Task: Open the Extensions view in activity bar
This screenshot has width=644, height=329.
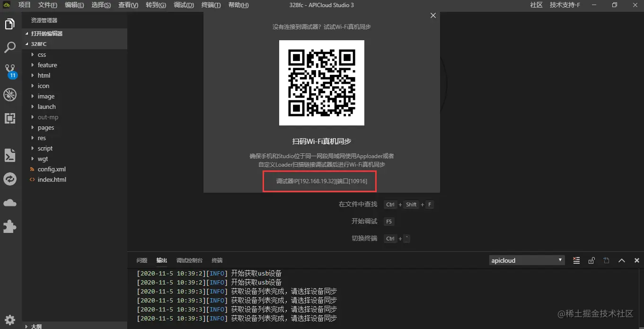Action: tap(10, 118)
